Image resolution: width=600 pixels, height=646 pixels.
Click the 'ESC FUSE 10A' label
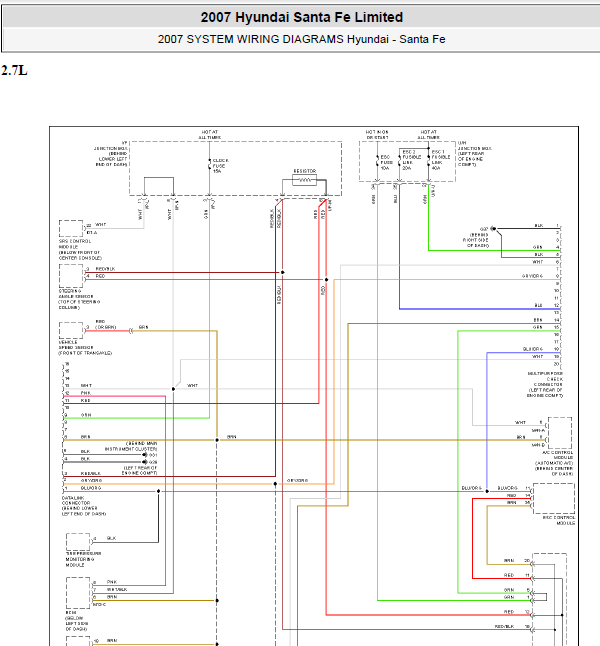coord(386,162)
